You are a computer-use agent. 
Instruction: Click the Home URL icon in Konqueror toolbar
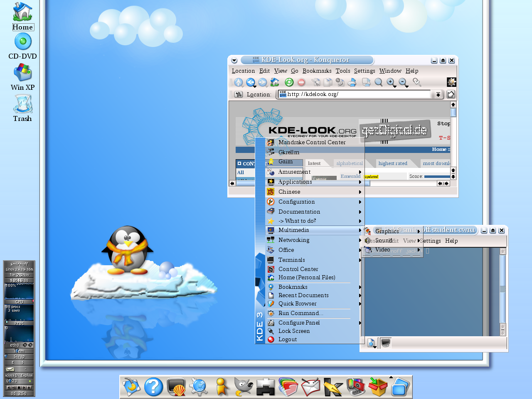275,82
